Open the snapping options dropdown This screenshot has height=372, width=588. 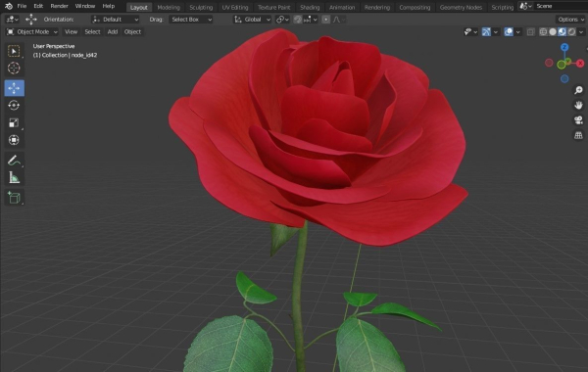(311, 20)
